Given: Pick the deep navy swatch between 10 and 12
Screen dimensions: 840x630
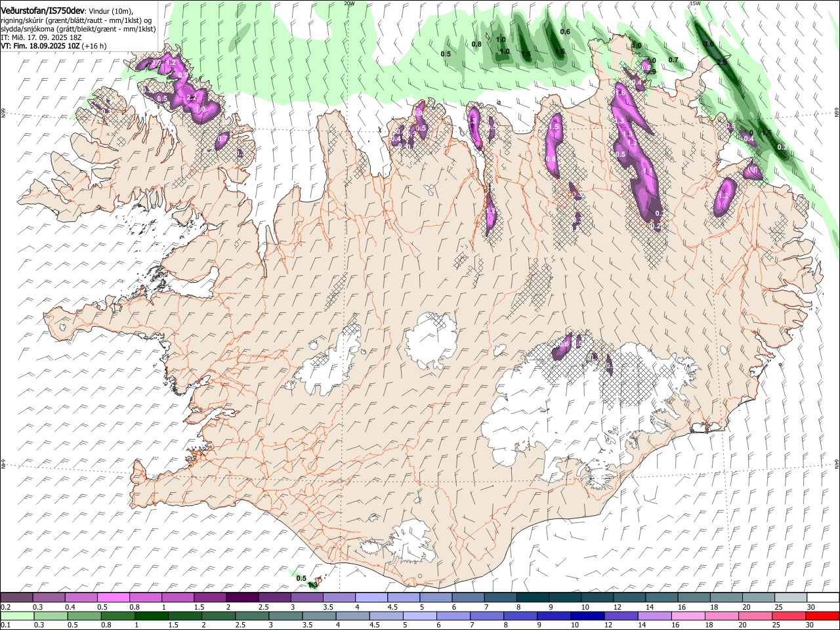Looking at the screenshot, I should pyautogui.click(x=587, y=616).
